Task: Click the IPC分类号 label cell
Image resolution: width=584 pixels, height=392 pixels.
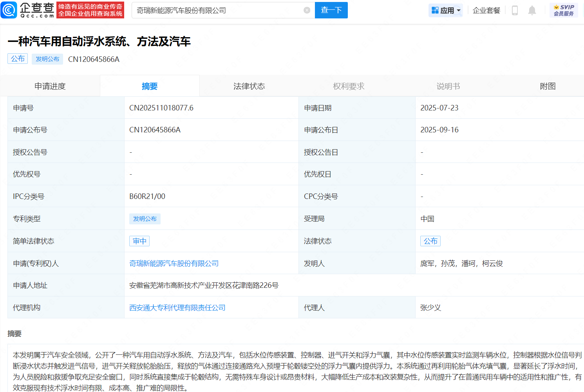Action: tap(66, 197)
